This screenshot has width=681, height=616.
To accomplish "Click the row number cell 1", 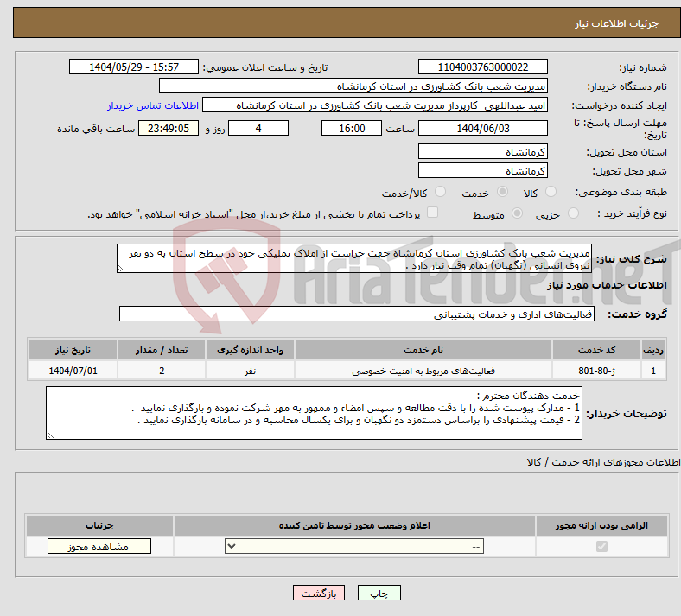I will click(x=653, y=371).
